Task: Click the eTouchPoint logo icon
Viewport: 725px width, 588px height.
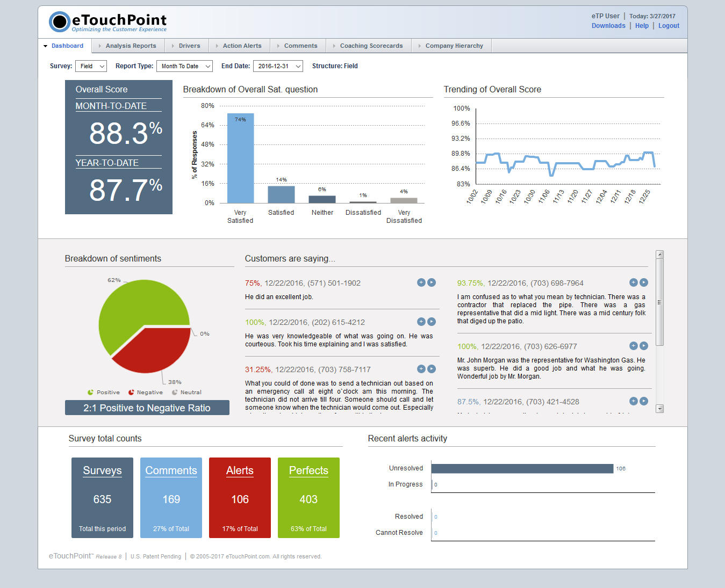Action: (60, 21)
